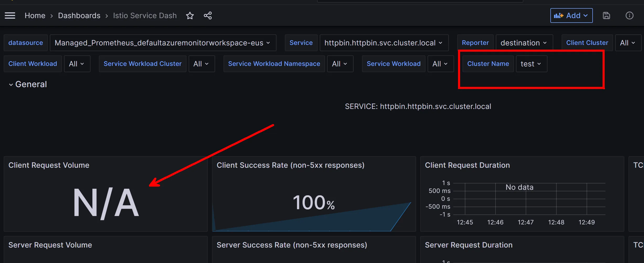Collapse the General row section
The height and width of the screenshot is (263, 644).
(x=28, y=84)
